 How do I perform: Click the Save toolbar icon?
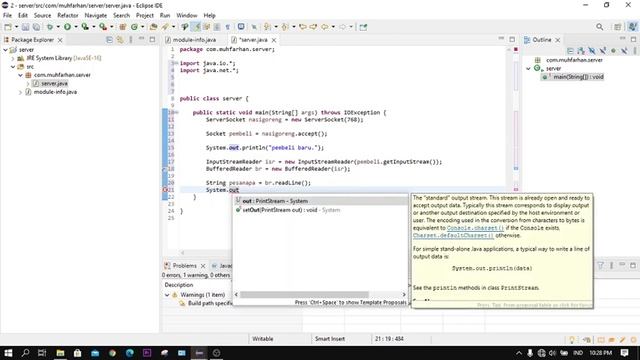25,27
